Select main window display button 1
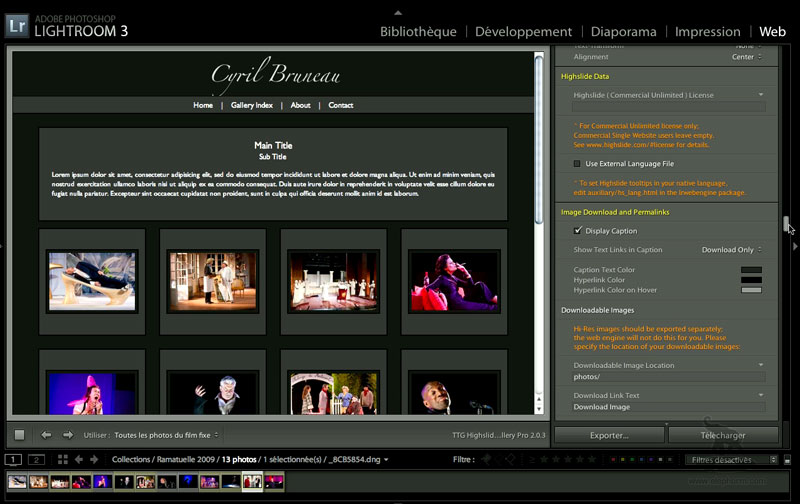 coord(13,460)
